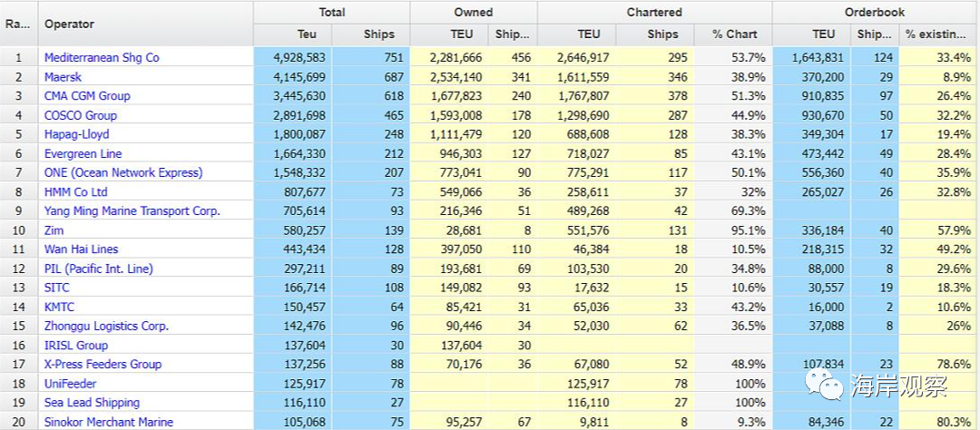Image resolution: width=980 pixels, height=430 pixels.
Task: Select owned TEU value 397,050
Action: (x=461, y=249)
